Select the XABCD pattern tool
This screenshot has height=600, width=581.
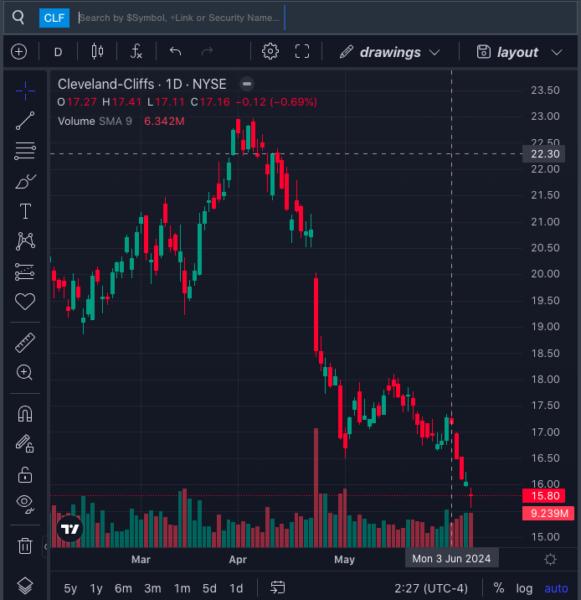click(x=25, y=241)
